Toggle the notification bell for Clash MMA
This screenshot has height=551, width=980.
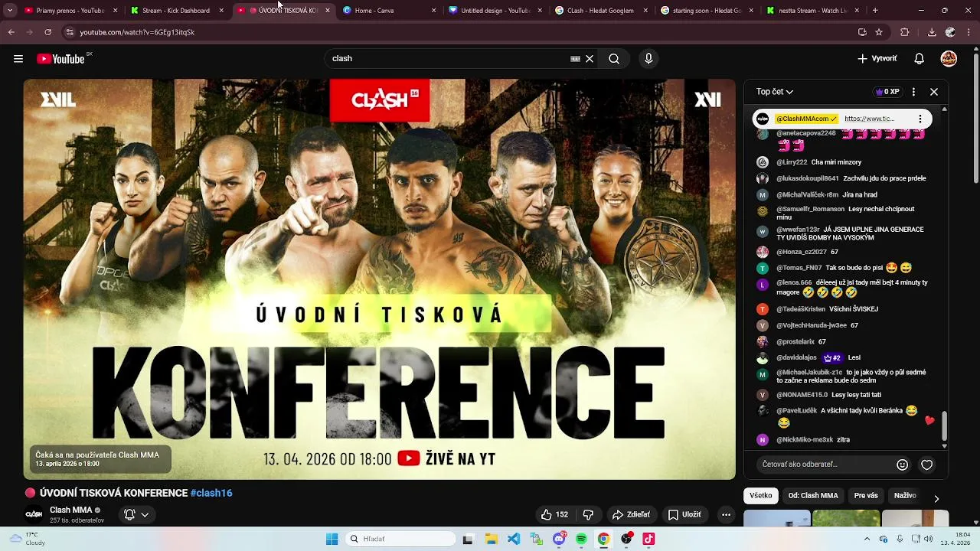(136, 514)
